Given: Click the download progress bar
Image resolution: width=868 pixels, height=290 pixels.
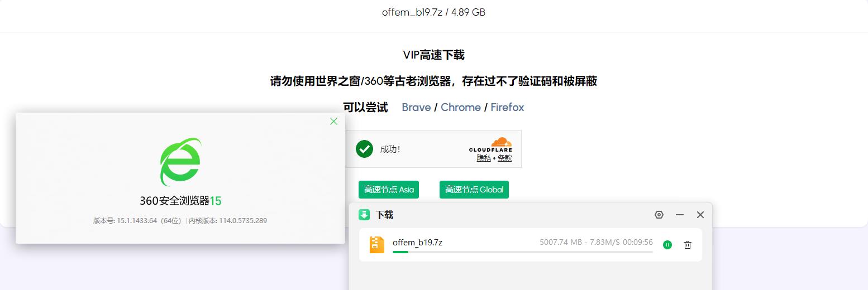Looking at the screenshot, I should [523, 252].
